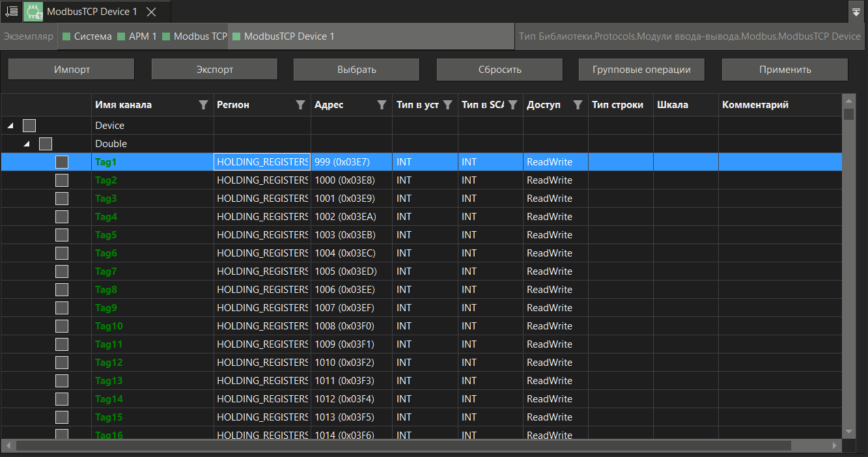The width and height of the screenshot is (868, 457).
Task: Click the HOLDING_REGISTERS field in the Tag1 row
Action: pos(262,161)
